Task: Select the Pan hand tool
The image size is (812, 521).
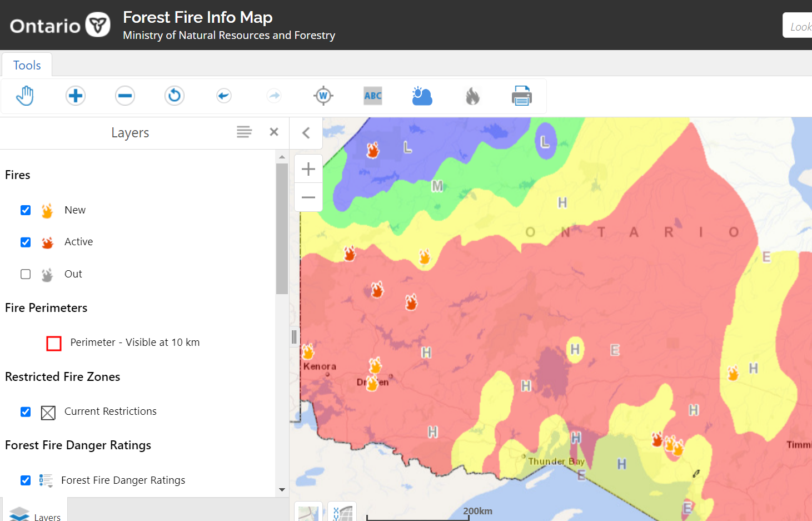Action: pyautogui.click(x=25, y=96)
